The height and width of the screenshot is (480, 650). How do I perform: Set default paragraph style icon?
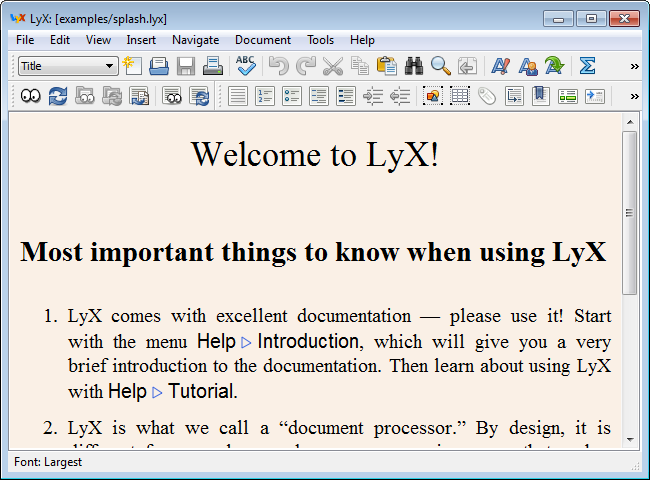coord(238,96)
